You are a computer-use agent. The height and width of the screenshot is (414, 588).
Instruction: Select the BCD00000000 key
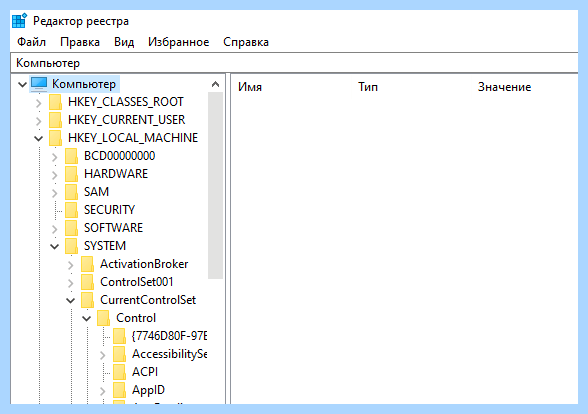coord(119,156)
